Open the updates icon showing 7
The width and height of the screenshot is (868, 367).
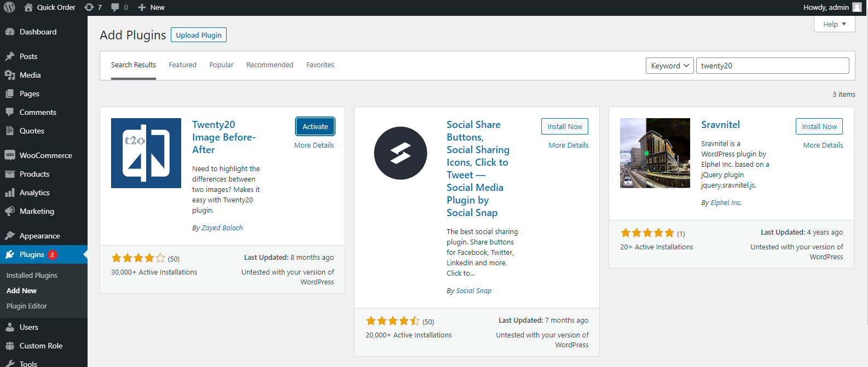tap(89, 7)
